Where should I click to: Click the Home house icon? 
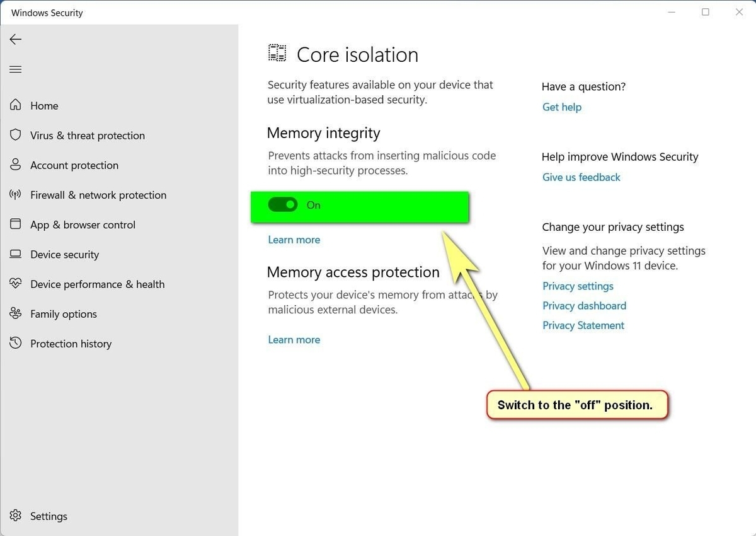tap(16, 105)
